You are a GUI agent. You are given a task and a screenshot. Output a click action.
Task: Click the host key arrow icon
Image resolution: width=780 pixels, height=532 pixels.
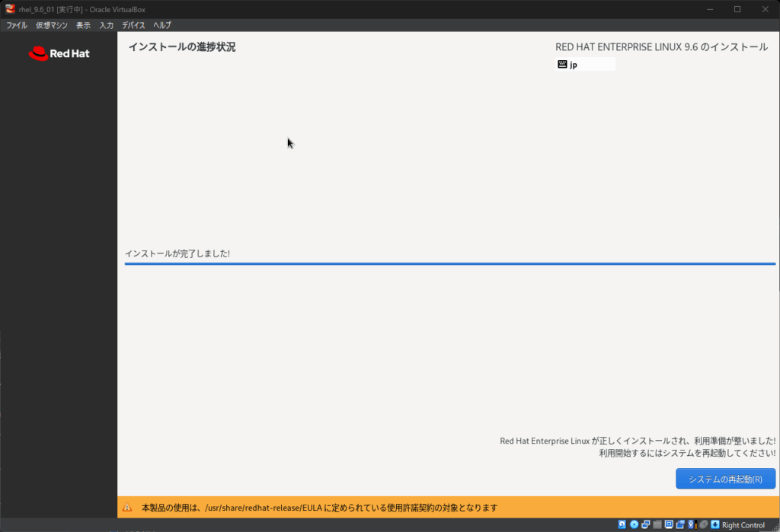point(714,524)
